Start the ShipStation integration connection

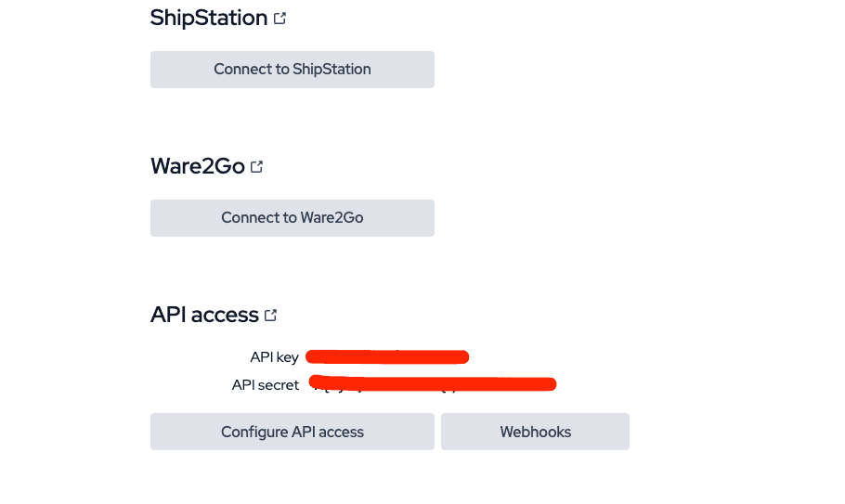(292, 70)
